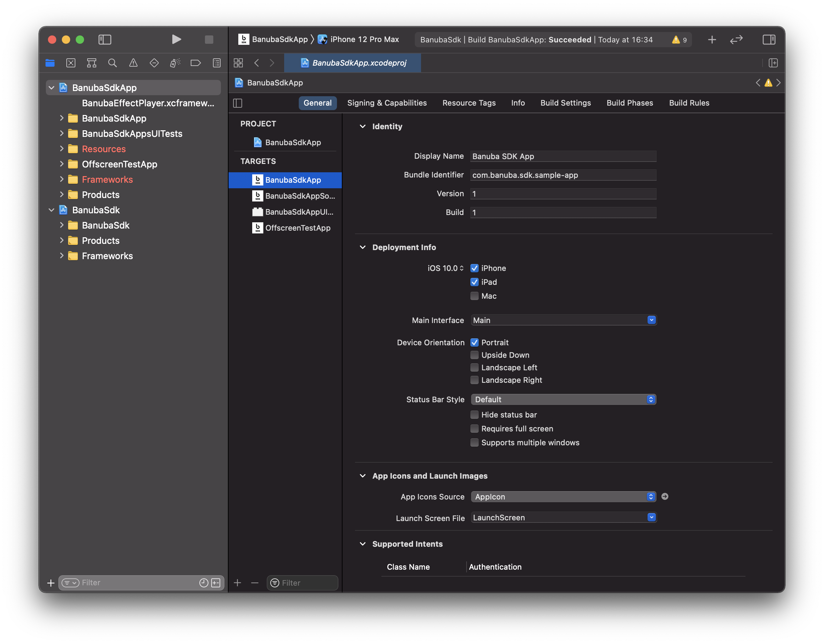Uncheck the iPhone checkbox
This screenshot has height=644, width=824.
(474, 268)
